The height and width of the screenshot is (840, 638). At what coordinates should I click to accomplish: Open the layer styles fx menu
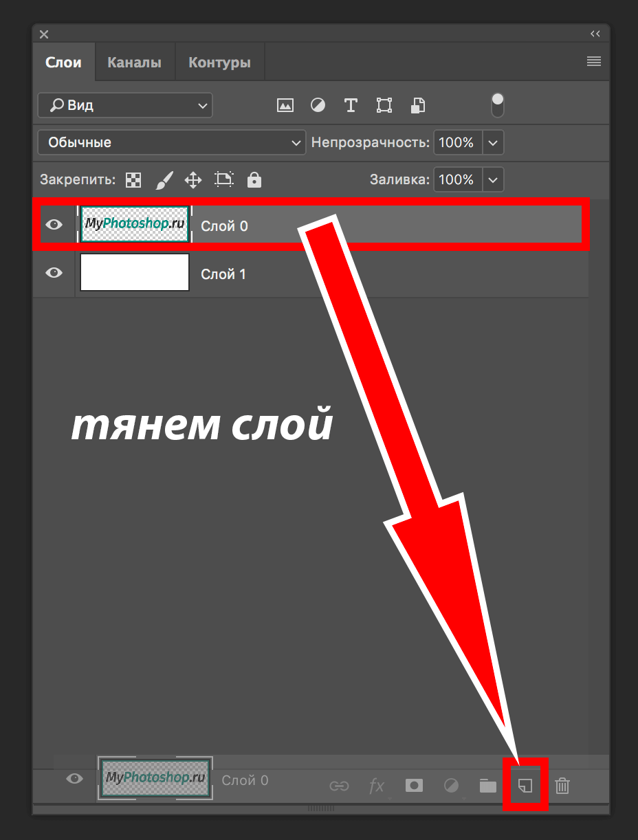(x=376, y=786)
